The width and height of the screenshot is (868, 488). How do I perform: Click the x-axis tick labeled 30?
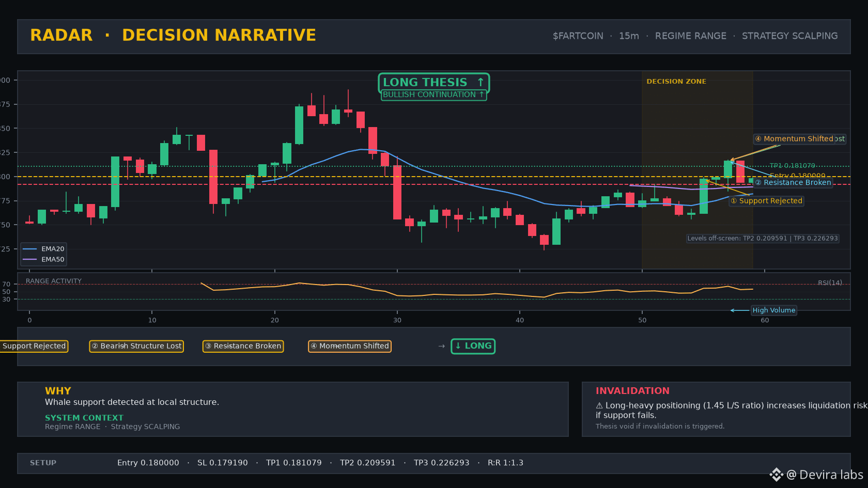pos(397,320)
